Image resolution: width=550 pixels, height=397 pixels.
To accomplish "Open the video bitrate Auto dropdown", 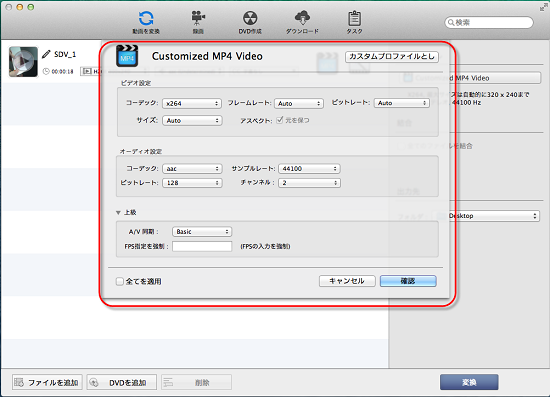I will (402, 103).
